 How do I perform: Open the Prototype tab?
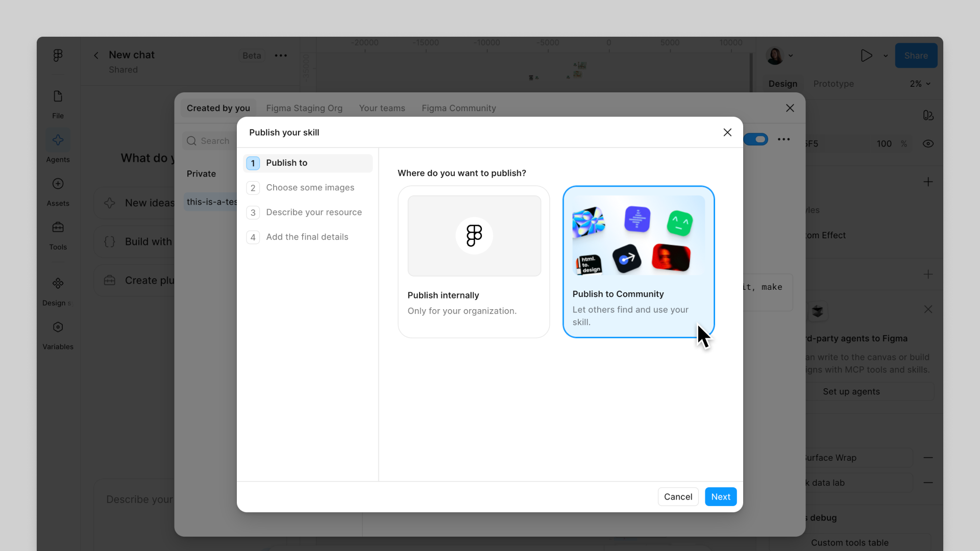pos(833,84)
